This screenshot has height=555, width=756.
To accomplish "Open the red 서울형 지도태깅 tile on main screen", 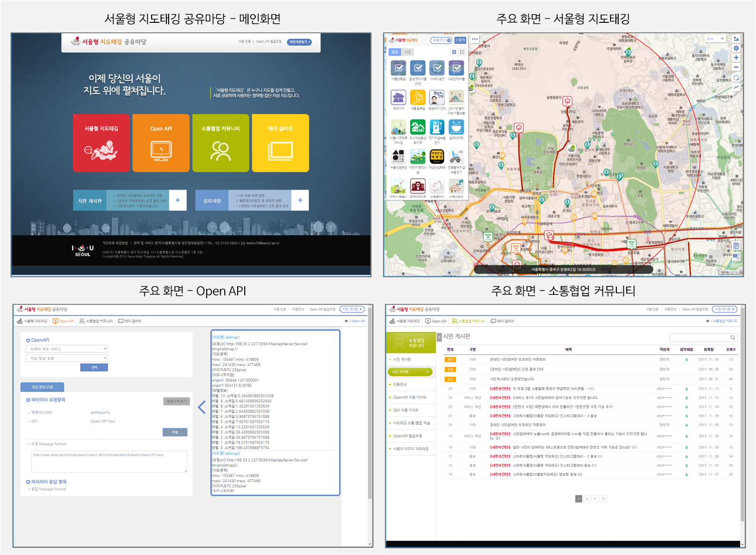I will click(x=101, y=143).
